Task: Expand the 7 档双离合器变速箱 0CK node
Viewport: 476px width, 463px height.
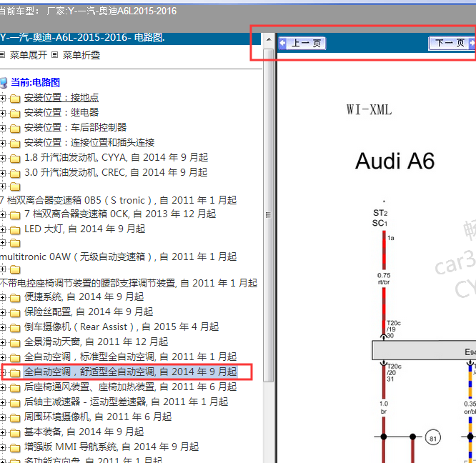Action: click(x=3, y=214)
